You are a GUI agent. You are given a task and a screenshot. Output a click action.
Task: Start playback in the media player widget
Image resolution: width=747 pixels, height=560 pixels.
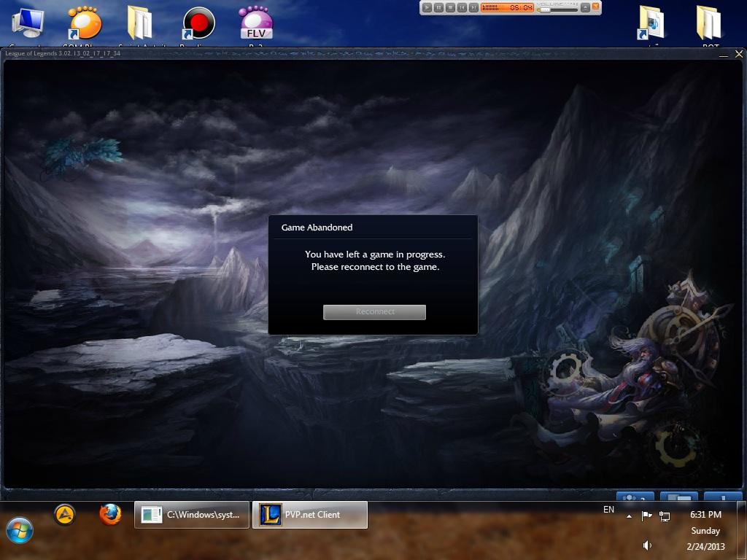[427, 7]
